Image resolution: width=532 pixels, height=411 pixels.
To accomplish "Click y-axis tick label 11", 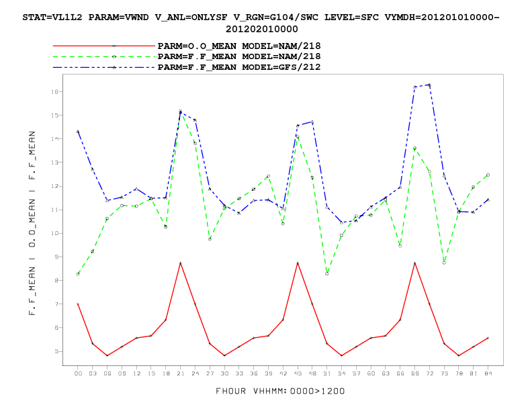I will click(x=54, y=210).
